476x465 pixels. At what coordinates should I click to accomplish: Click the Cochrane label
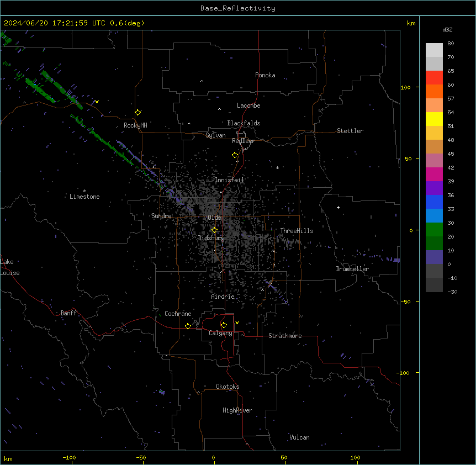pyautogui.click(x=178, y=314)
